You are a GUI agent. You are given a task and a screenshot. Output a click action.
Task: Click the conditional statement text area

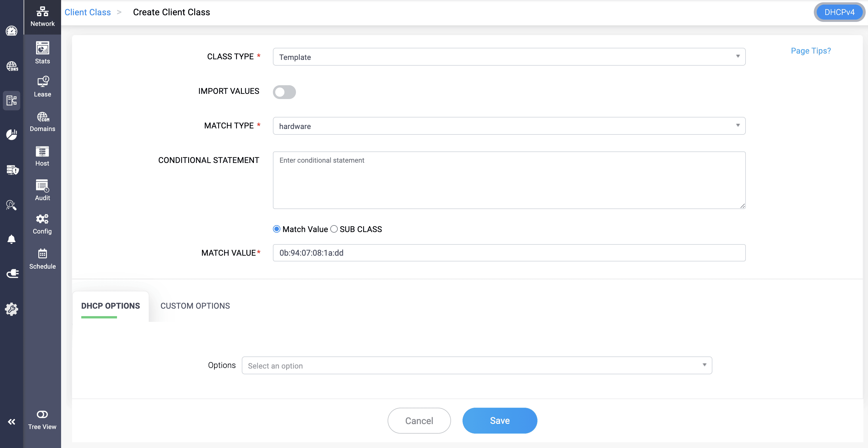point(509,180)
